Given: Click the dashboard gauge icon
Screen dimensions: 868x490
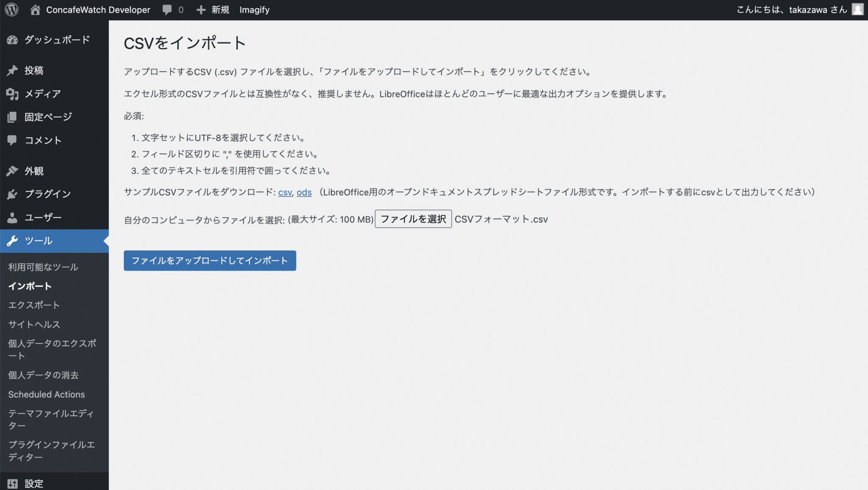Looking at the screenshot, I should pyautogui.click(x=12, y=40).
